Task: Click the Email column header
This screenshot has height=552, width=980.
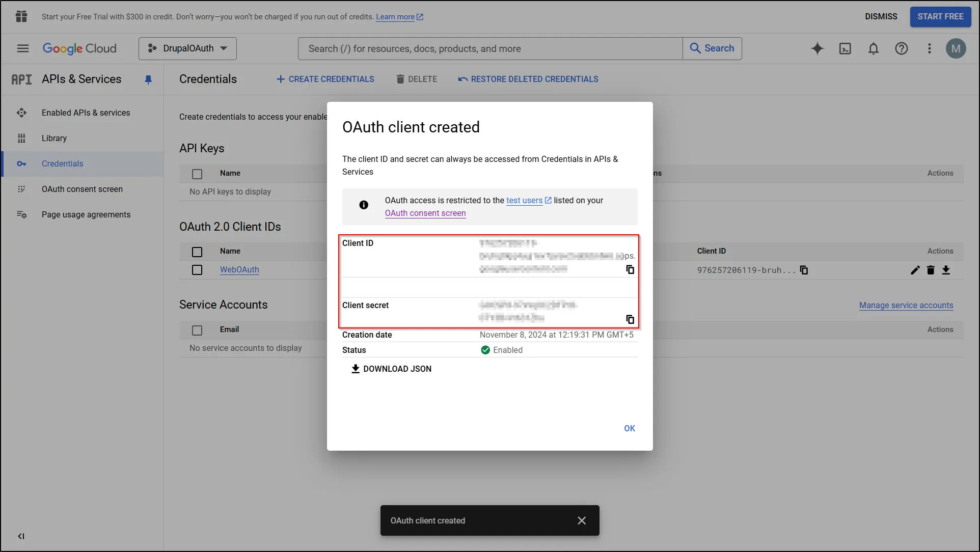Action: (229, 329)
